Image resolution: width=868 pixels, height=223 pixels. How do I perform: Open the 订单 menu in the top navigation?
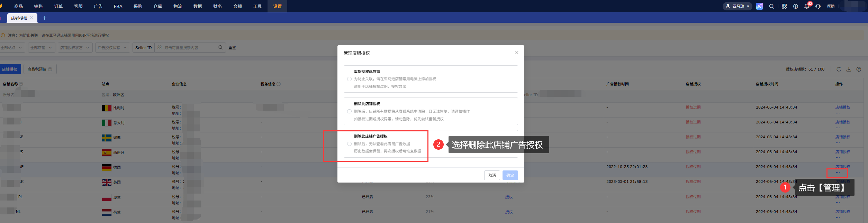(58, 6)
